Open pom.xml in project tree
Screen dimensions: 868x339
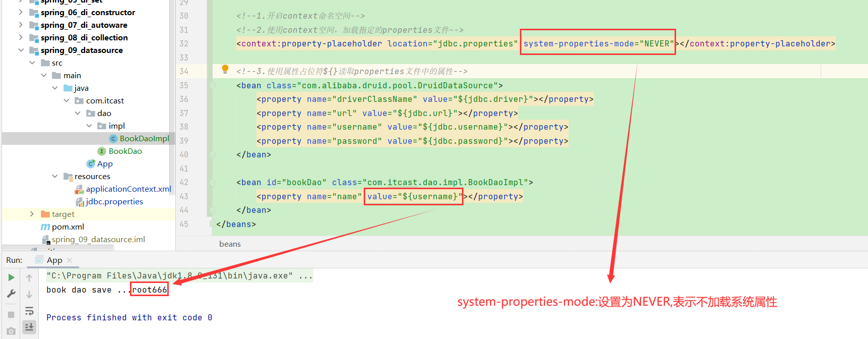click(68, 227)
